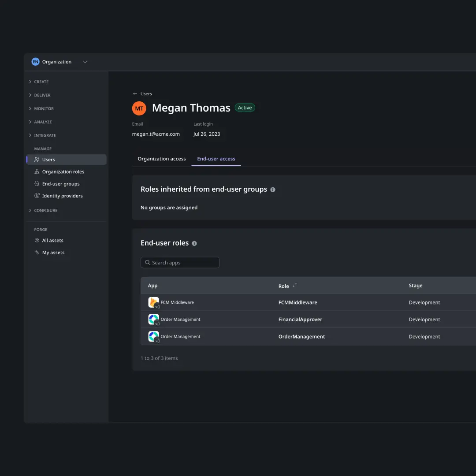
Task: Select the End-user access tab
Action: pyautogui.click(x=216, y=159)
